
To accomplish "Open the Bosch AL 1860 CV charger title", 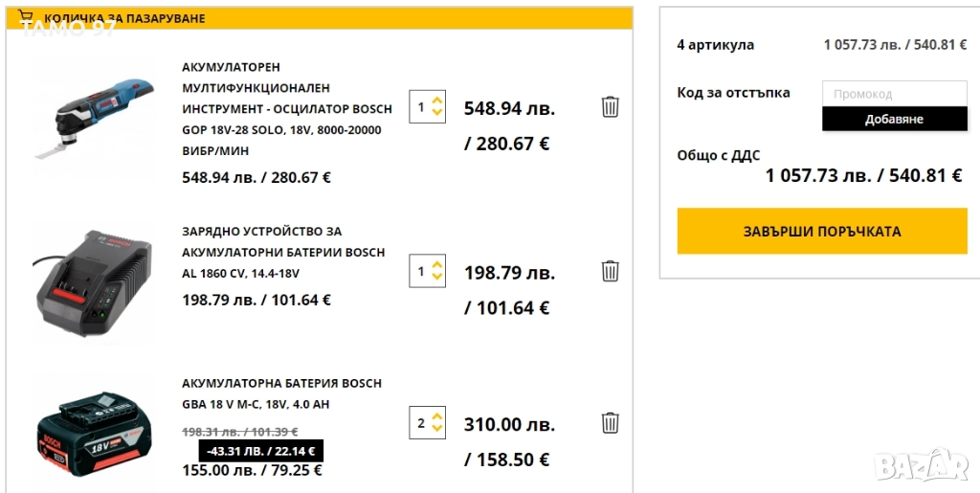I will click(283, 252).
